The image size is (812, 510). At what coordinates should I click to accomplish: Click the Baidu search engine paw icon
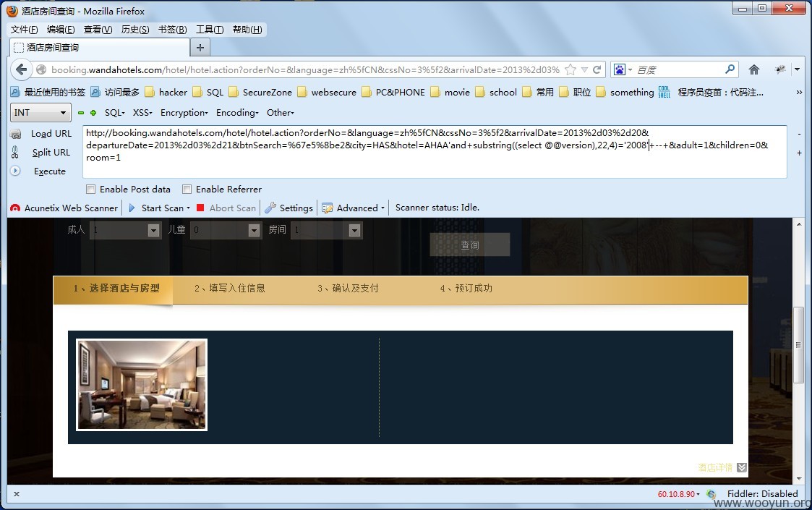coord(620,69)
